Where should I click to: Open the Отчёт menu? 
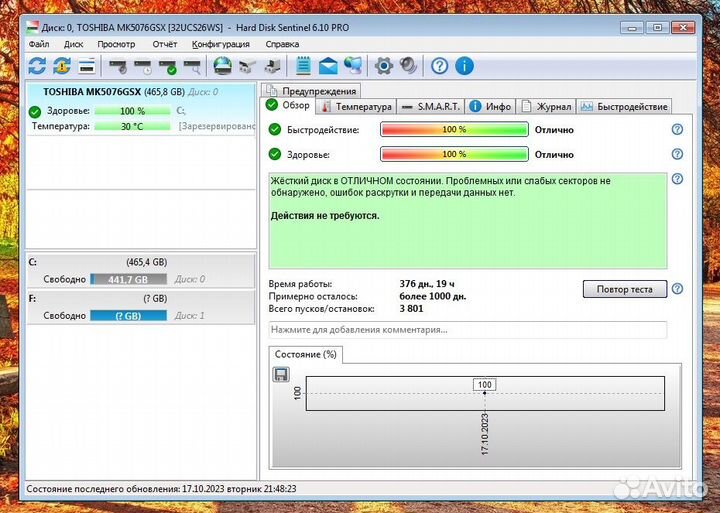pos(165,44)
